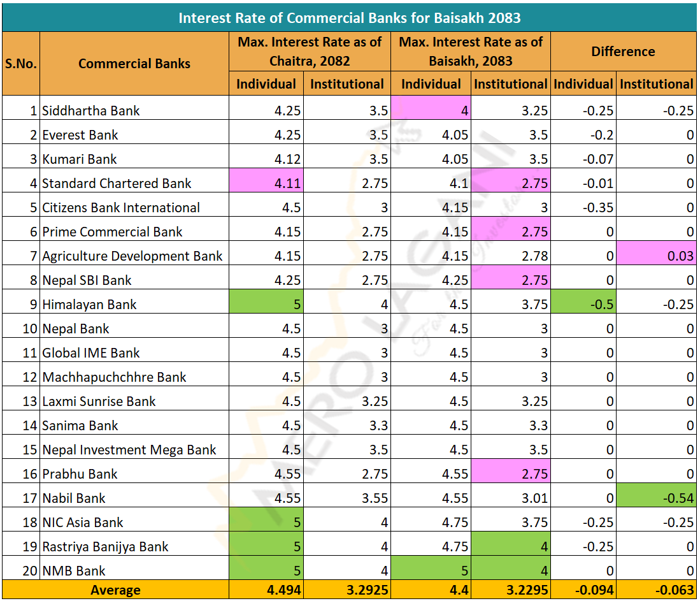Viewport: 700px width, 601px height.
Task: Click the average value 3.2925
Action: (348, 590)
